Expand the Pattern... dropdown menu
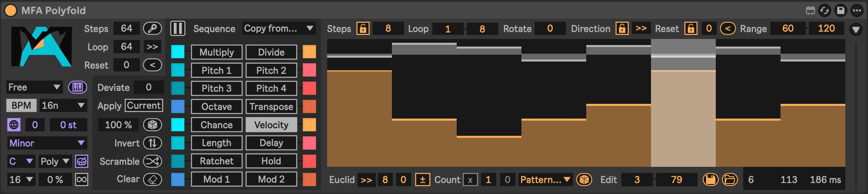 (545, 179)
